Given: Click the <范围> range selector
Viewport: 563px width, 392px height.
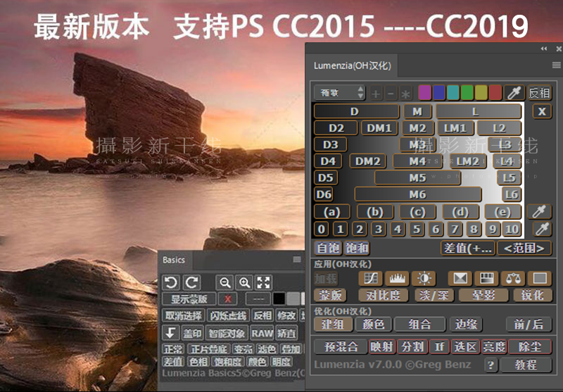Looking at the screenshot, I should tap(524, 248).
